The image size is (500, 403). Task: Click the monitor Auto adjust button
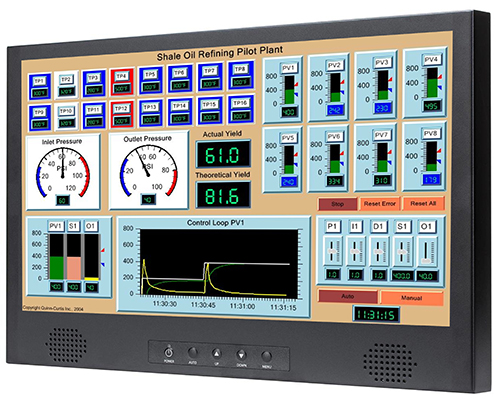[193, 353]
